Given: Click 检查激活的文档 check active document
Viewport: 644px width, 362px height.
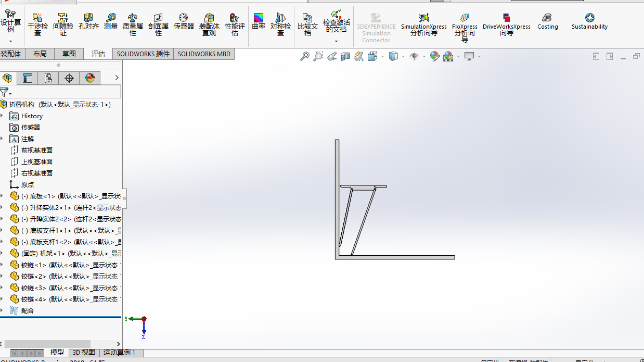Looking at the screenshot, I should tap(336, 22).
